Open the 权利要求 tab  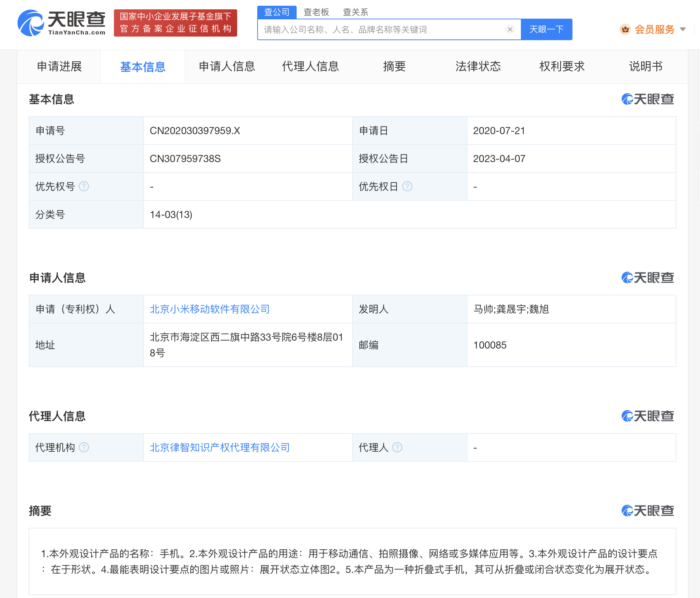[x=561, y=66]
